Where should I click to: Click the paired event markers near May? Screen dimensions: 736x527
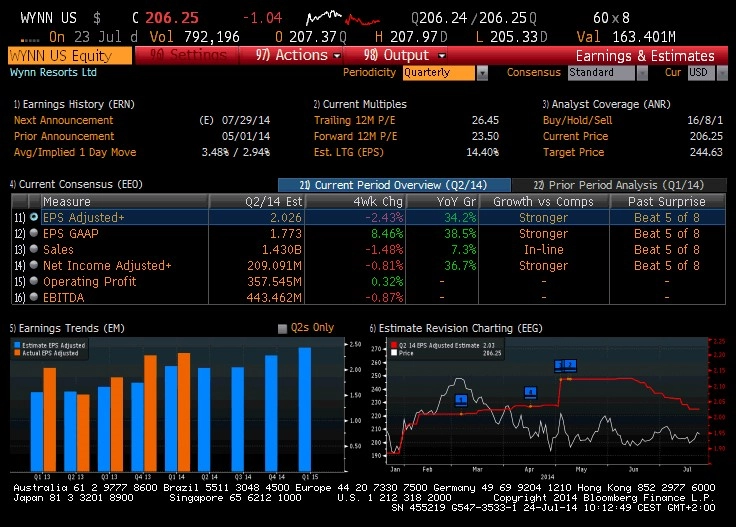pos(565,365)
